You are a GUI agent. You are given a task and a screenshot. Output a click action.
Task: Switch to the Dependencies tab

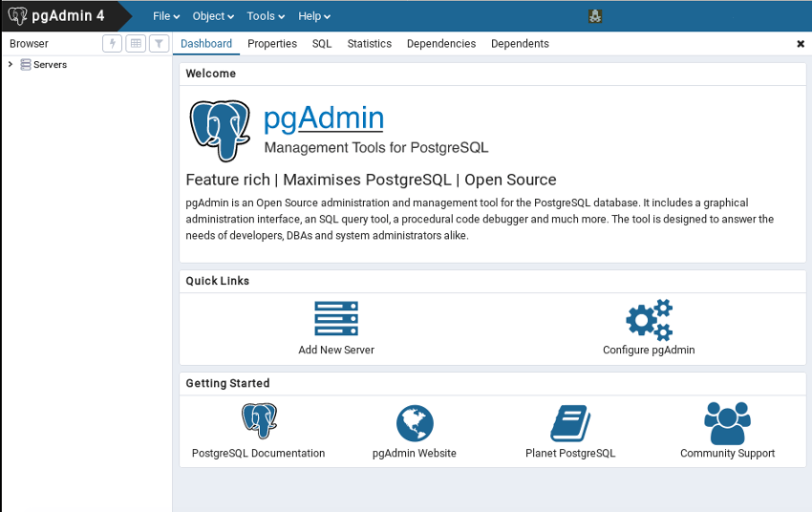(x=441, y=44)
